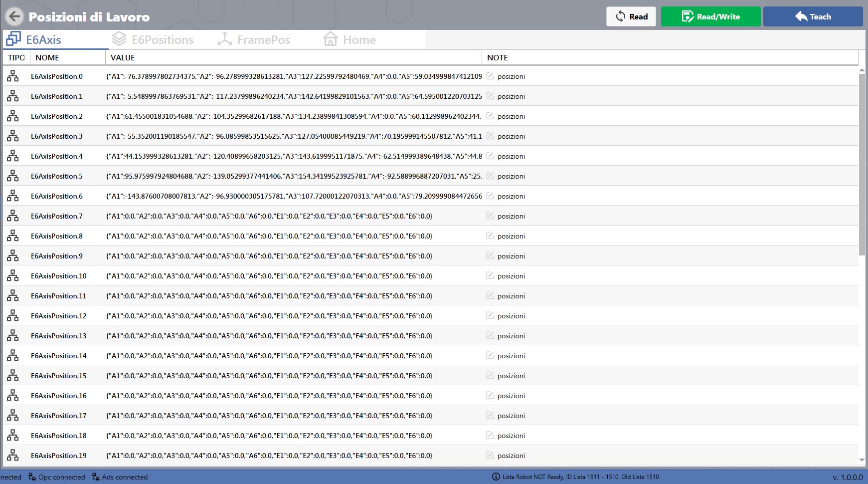Click the type icon of E6AxisPosition.3
Image resolution: width=868 pixels, height=484 pixels.
click(13, 136)
